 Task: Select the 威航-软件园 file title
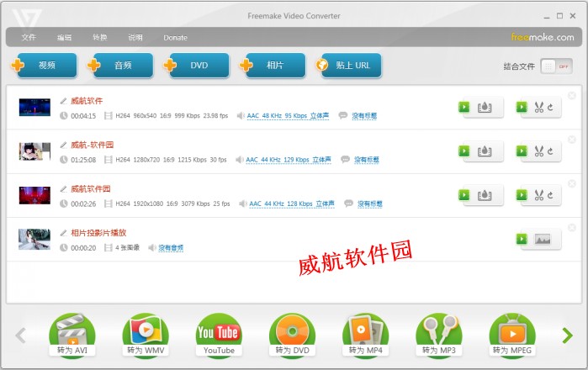click(x=93, y=145)
